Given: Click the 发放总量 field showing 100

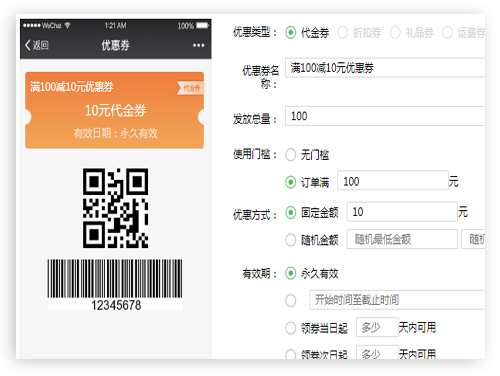Looking at the screenshot, I should pyautogui.click(x=385, y=116).
